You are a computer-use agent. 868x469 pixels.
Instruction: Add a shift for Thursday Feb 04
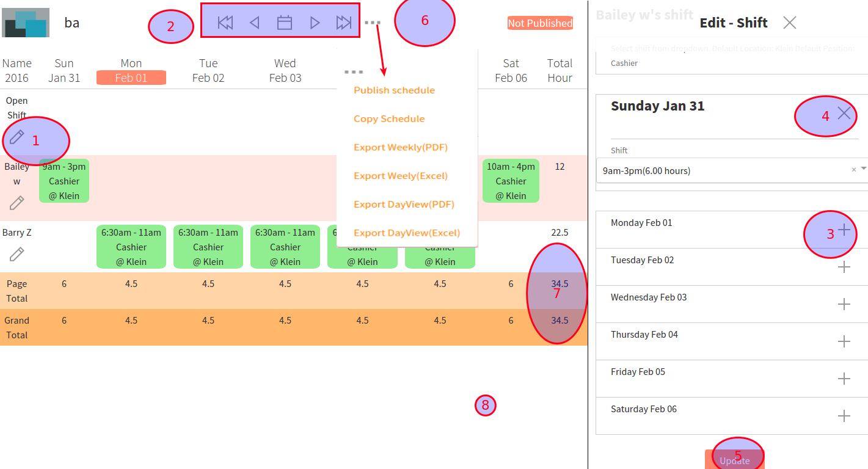point(844,341)
